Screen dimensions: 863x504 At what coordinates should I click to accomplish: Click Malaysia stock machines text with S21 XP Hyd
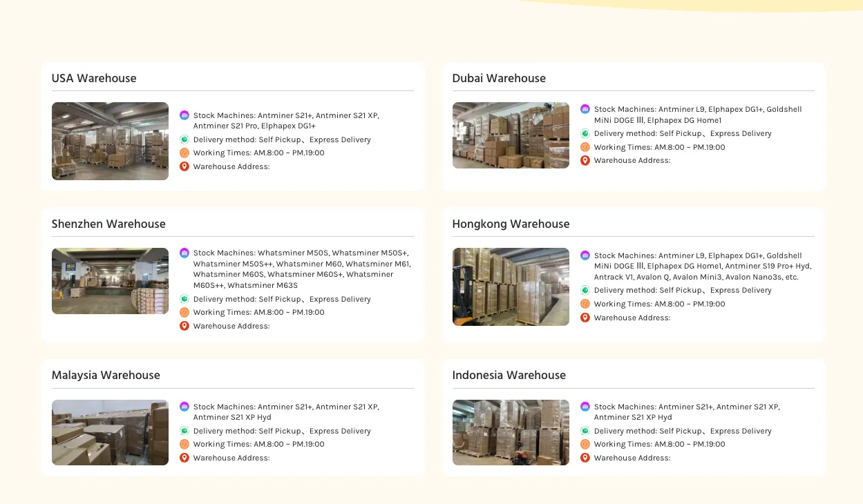286,412
